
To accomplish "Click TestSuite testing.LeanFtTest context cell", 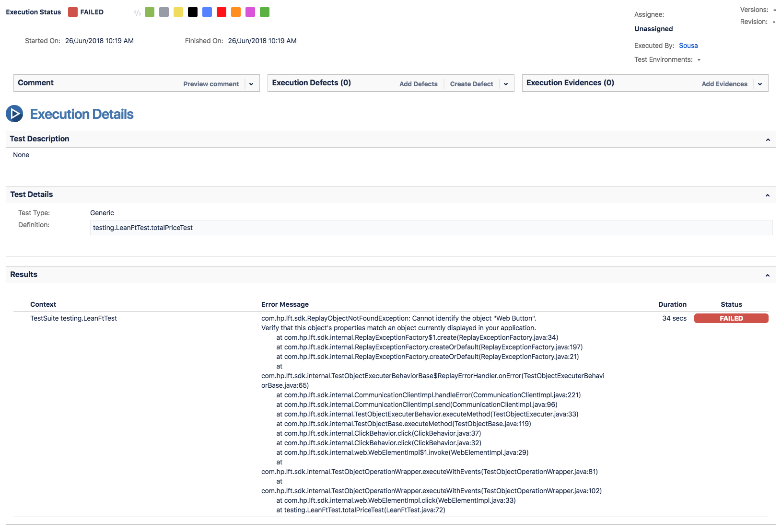I will (73, 318).
